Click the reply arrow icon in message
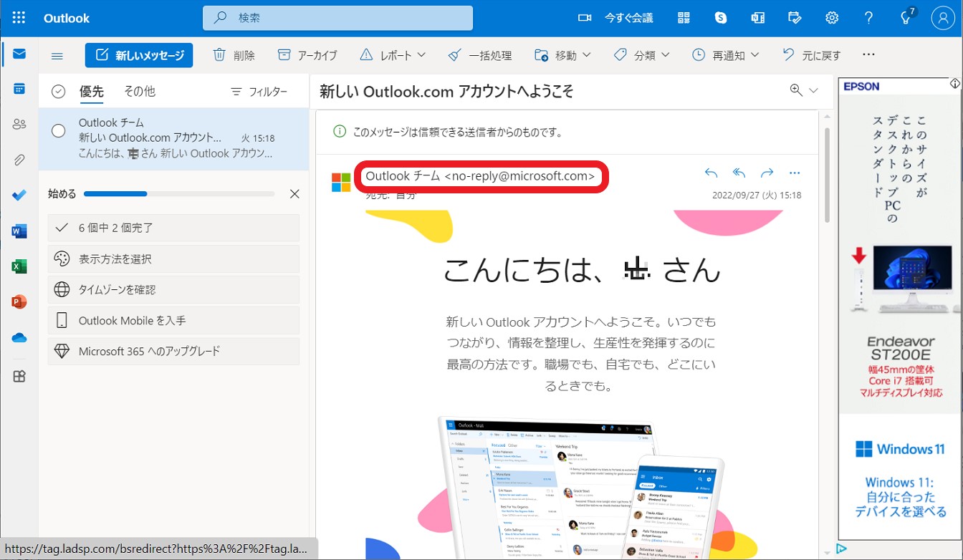Viewport: 963px width, 560px height. 711,173
